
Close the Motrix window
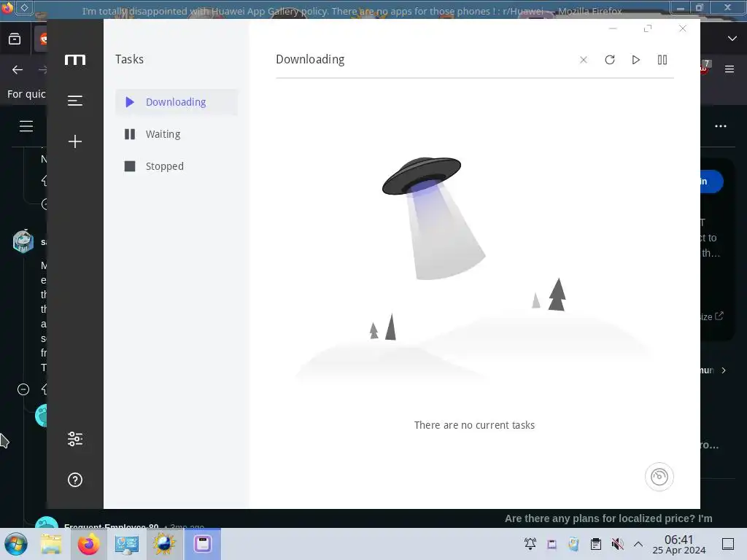click(682, 28)
